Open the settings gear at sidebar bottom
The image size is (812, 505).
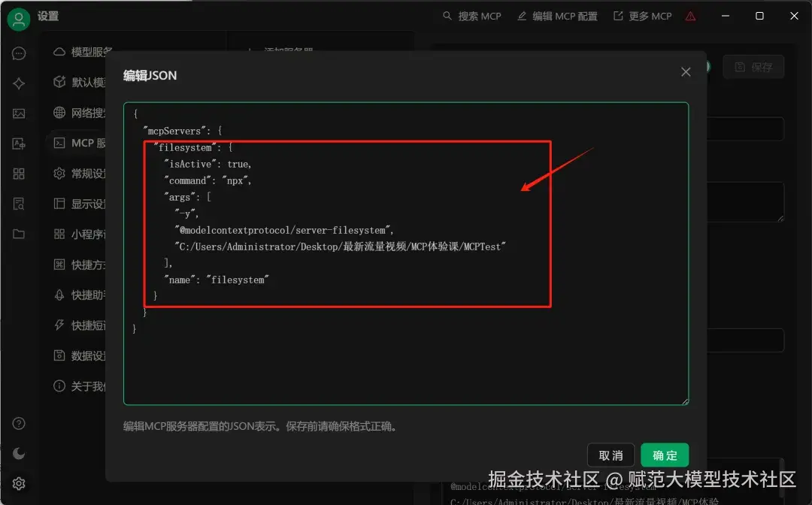pyautogui.click(x=20, y=483)
